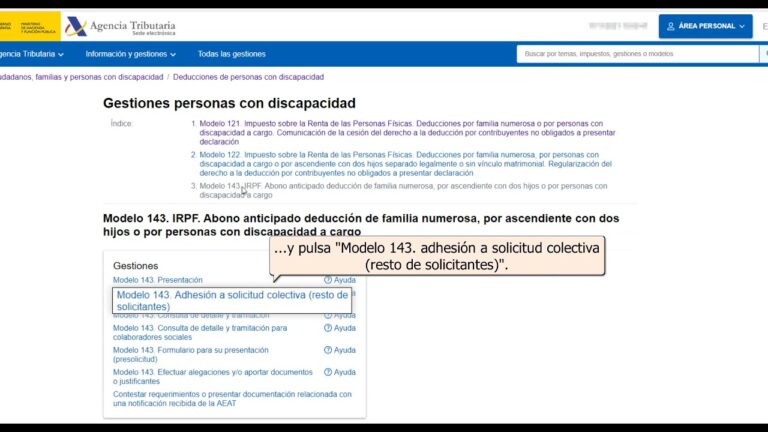Expand the Área Personal dropdown
Image resolution: width=768 pixels, height=432 pixels.
741,27
